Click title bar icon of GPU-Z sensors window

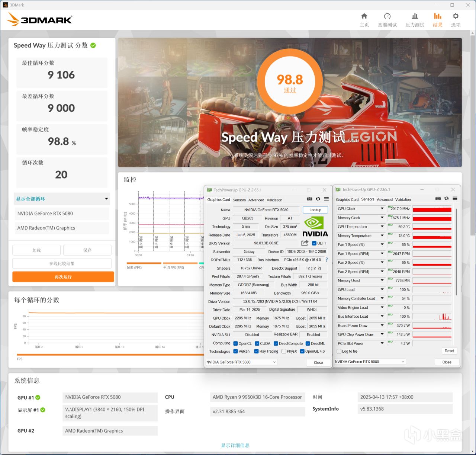(338, 189)
